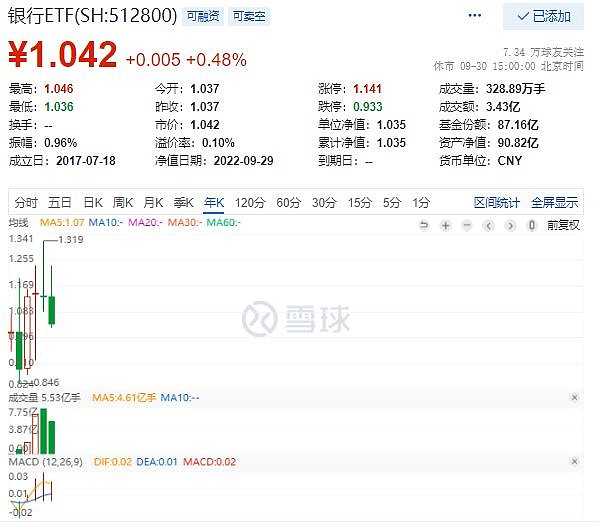Screen dimensions: 599x528
Task: Click the 涨停 1.141 value
Action: tap(367, 89)
